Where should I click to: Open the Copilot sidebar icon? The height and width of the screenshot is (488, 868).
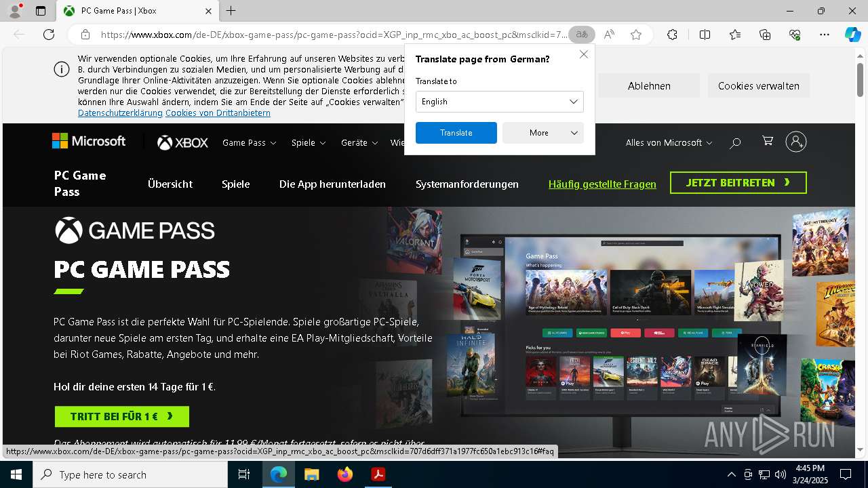coord(852,35)
